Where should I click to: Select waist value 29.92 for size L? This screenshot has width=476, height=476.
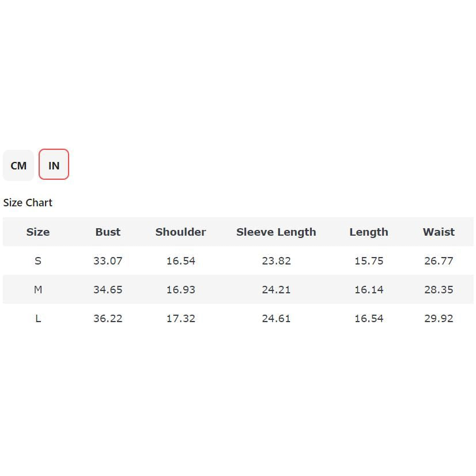(439, 319)
